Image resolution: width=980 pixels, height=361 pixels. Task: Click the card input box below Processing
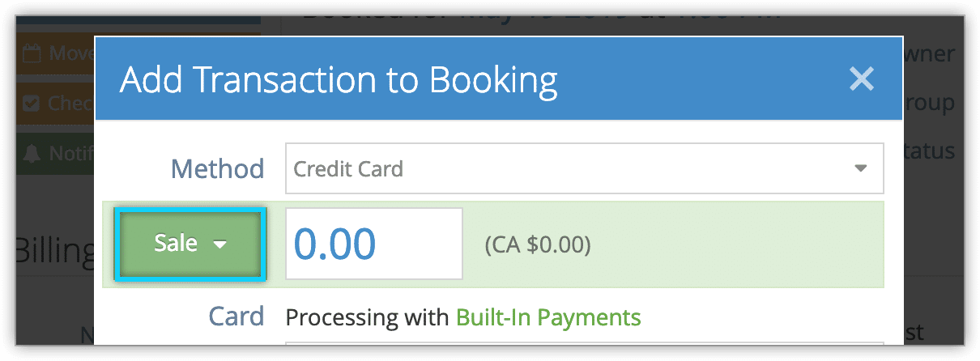click(x=584, y=345)
